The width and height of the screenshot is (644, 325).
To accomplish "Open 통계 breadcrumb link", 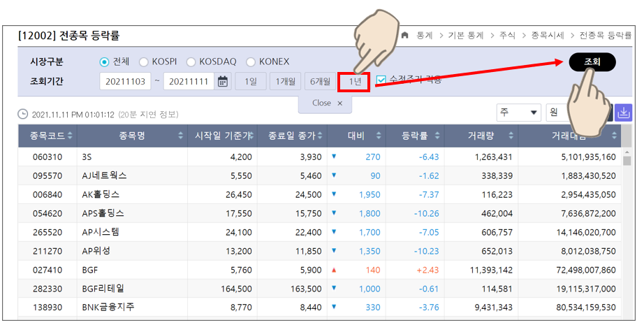I will click(424, 36).
